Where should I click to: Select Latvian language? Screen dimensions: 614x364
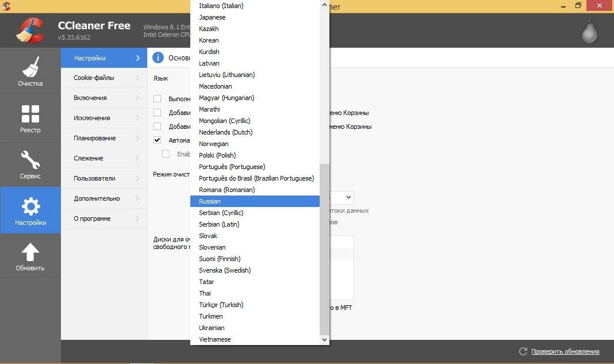(255, 63)
